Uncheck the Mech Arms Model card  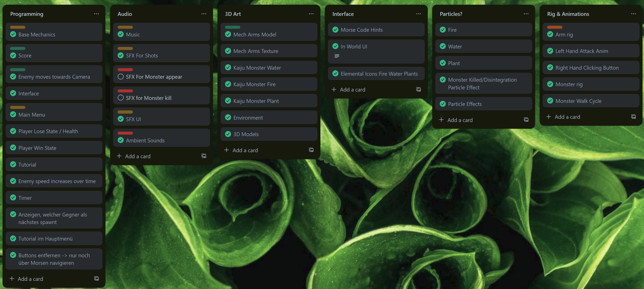pos(228,34)
